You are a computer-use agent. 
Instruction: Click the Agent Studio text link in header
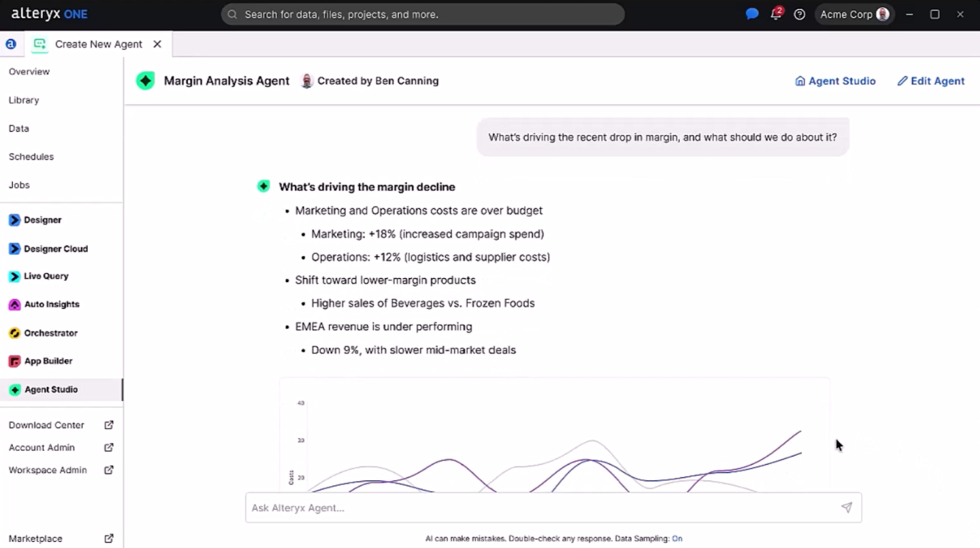click(x=842, y=81)
